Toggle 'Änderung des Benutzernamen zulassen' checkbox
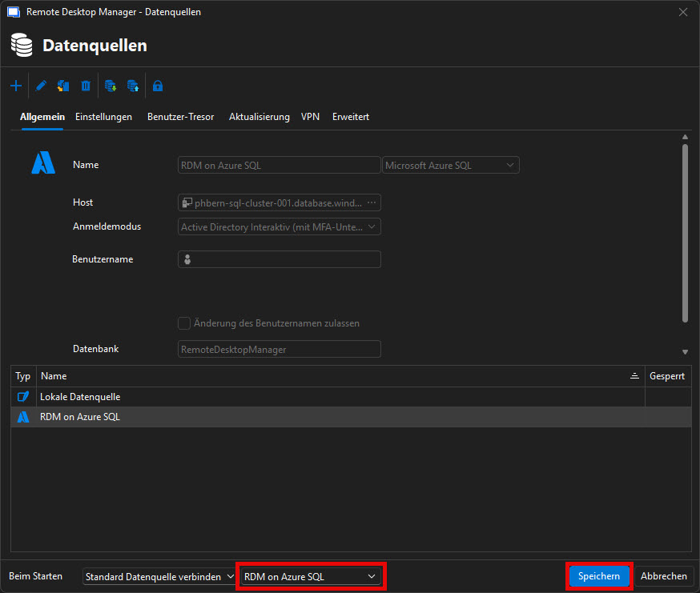This screenshot has width=700, height=593. point(183,323)
